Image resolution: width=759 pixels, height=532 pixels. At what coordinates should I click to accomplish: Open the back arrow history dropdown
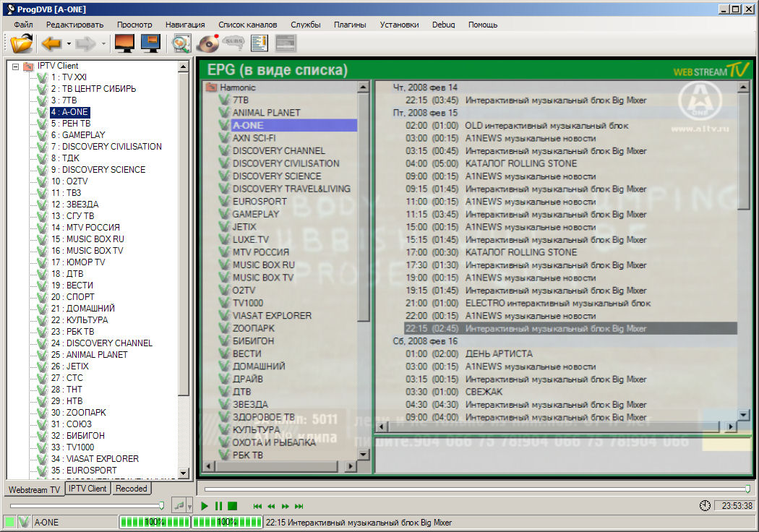69,44
